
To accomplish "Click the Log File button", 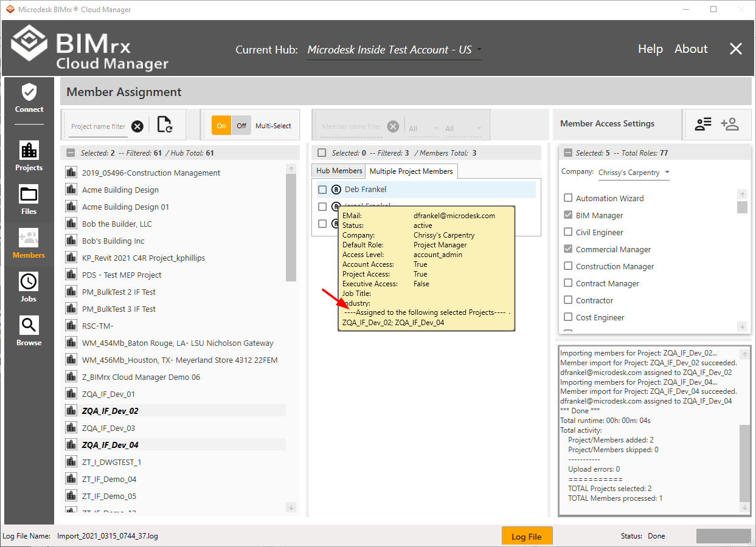I will 527,537.
